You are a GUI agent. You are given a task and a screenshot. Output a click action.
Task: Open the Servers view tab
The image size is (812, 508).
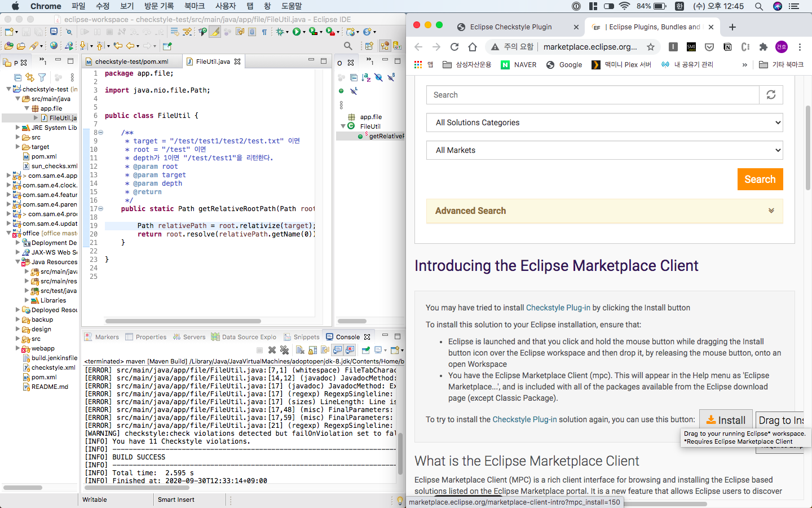coord(189,337)
